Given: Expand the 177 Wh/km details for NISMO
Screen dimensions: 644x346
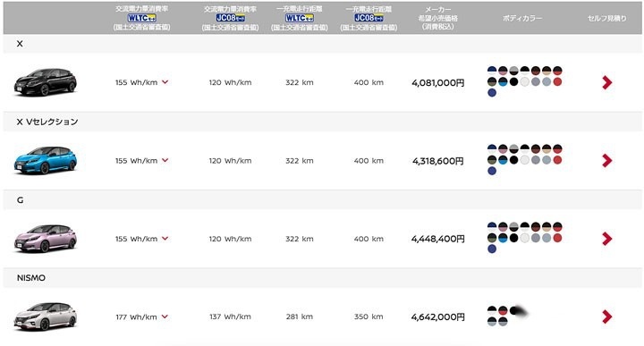Looking at the screenshot, I should 165,316.
